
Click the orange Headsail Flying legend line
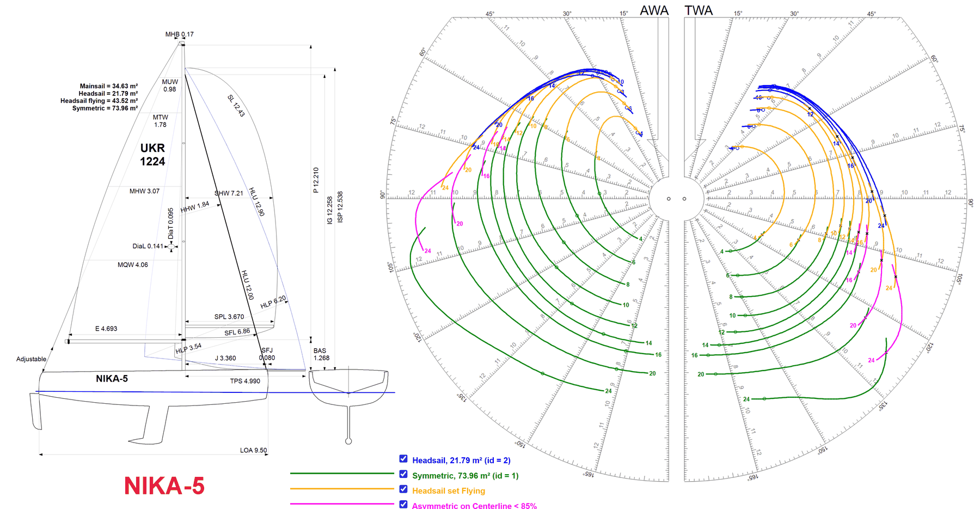coord(342,489)
